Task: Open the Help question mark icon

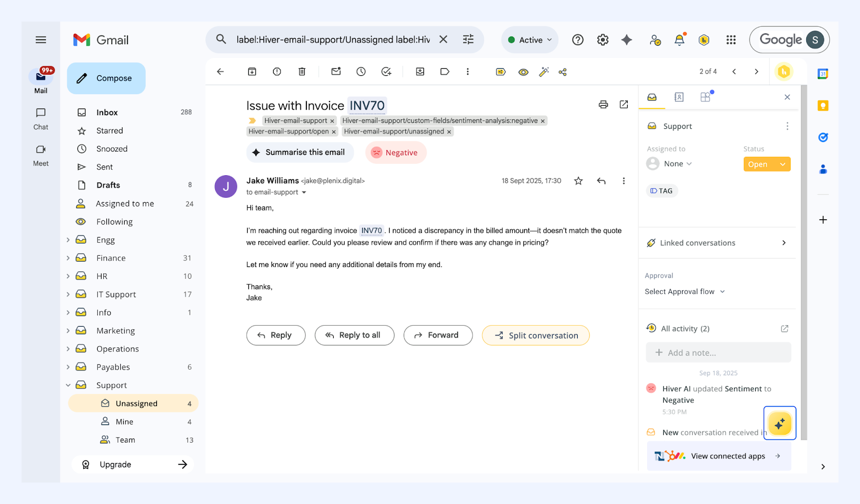Action: [578, 40]
